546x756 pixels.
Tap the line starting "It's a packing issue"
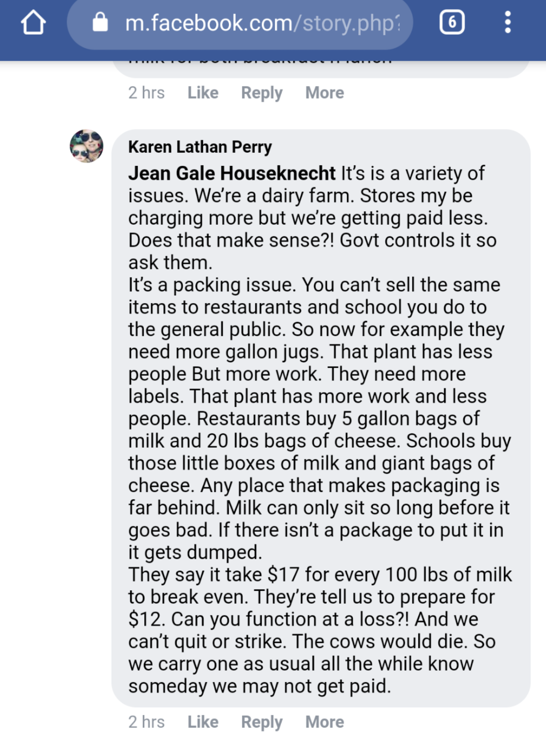314,285
